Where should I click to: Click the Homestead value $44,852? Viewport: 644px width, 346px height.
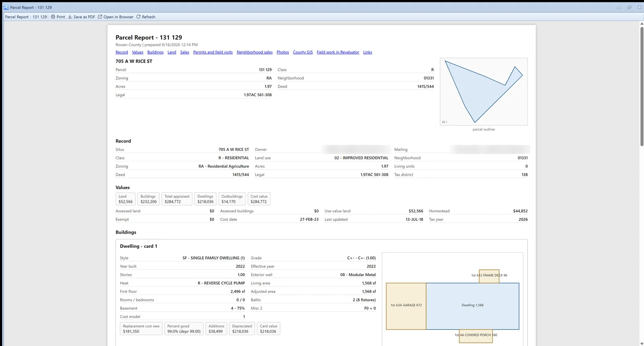click(520, 211)
